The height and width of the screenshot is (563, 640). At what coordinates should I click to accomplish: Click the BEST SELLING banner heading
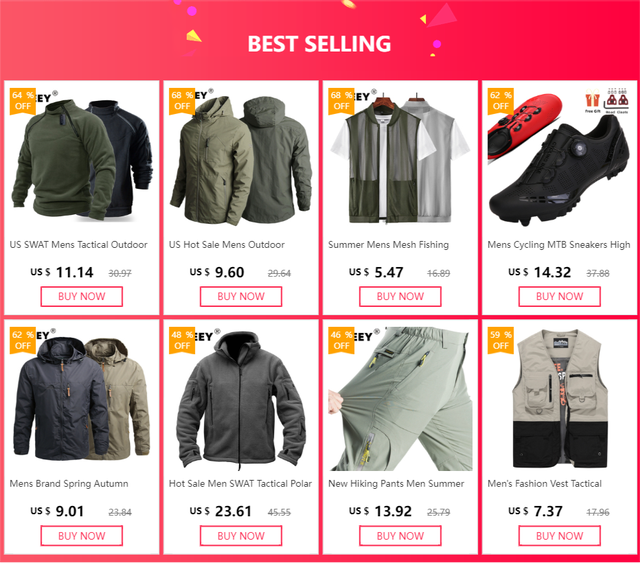(x=319, y=44)
